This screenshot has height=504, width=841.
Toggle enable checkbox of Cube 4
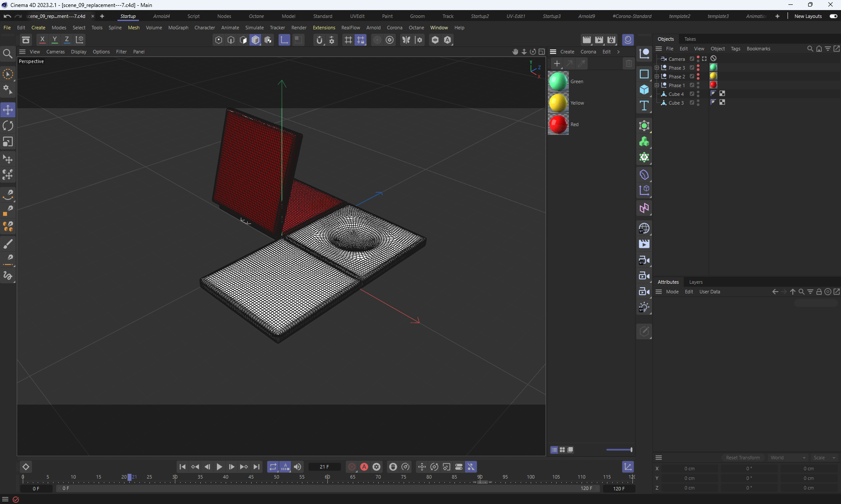[692, 94]
